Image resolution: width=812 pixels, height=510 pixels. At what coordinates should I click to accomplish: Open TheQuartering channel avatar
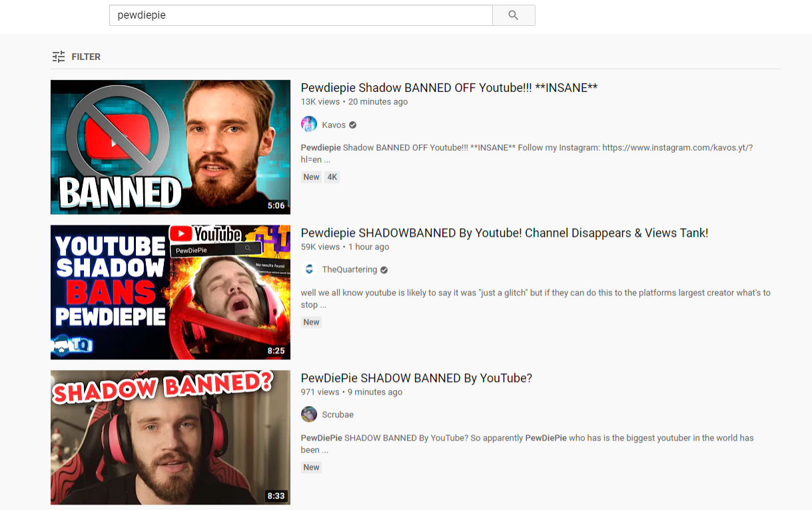click(309, 269)
